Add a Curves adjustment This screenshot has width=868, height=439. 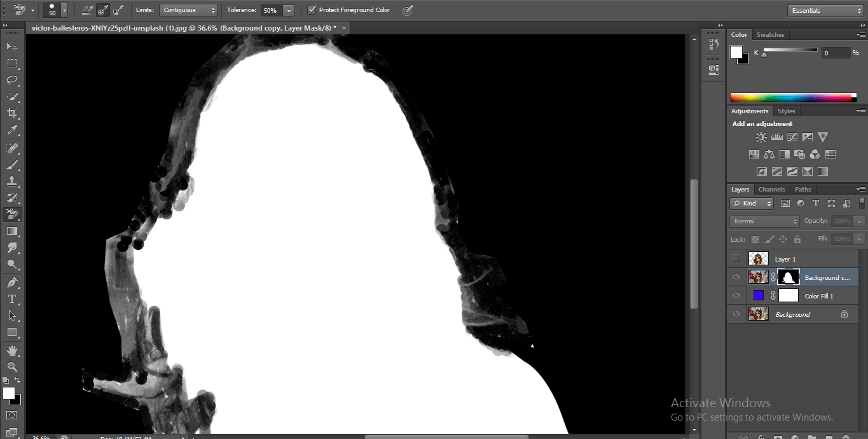(792, 137)
